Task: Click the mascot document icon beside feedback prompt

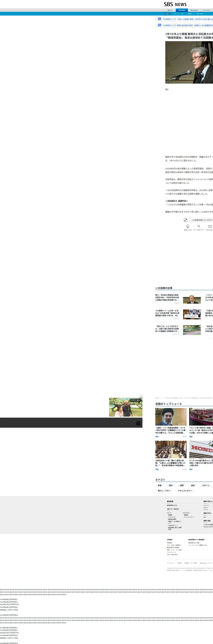Action: tap(185, 220)
